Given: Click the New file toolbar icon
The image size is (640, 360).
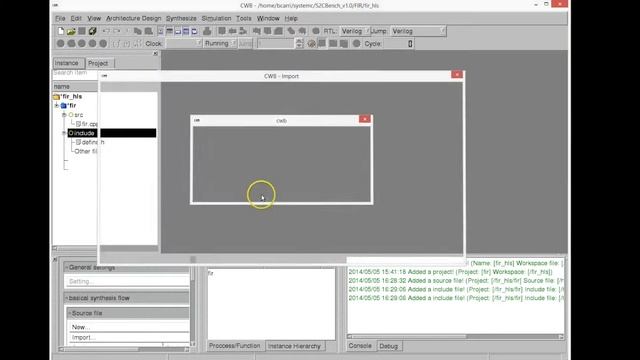Looking at the screenshot, I should 60,31.
